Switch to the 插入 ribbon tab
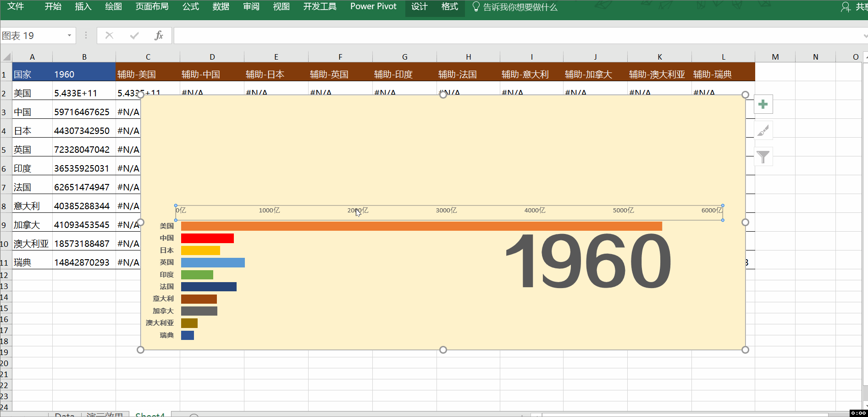The height and width of the screenshot is (417, 868). (83, 6)
